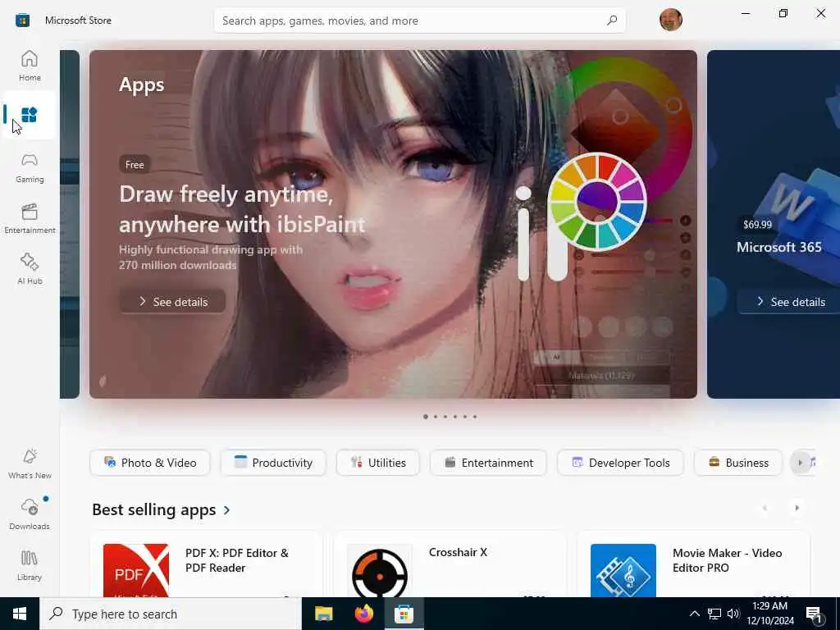Viewport: 840px width, 630px height.
Task: Open the user profile avatar
Action: 671,20
